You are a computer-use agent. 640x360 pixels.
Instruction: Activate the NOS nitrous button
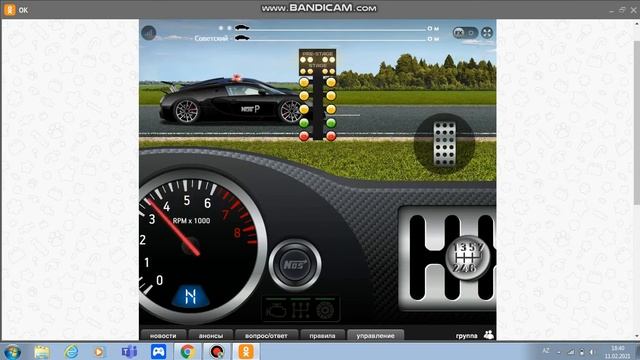[295, 265]
